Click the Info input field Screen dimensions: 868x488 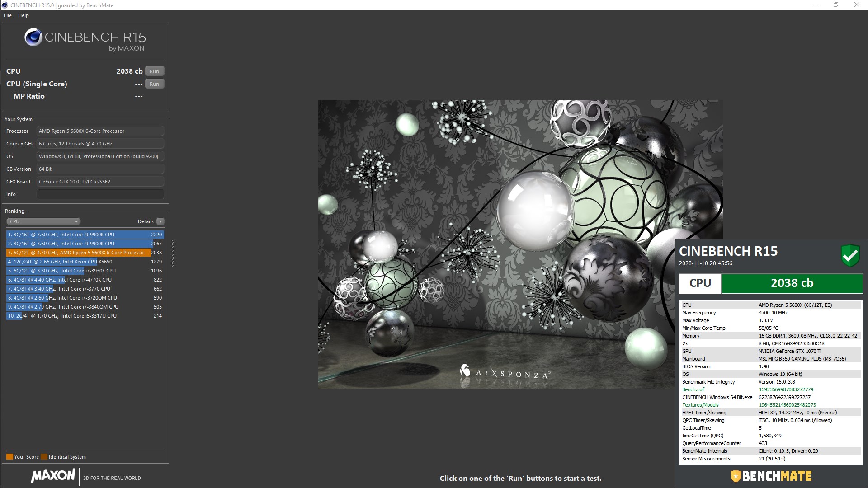(x=100, y=194)
